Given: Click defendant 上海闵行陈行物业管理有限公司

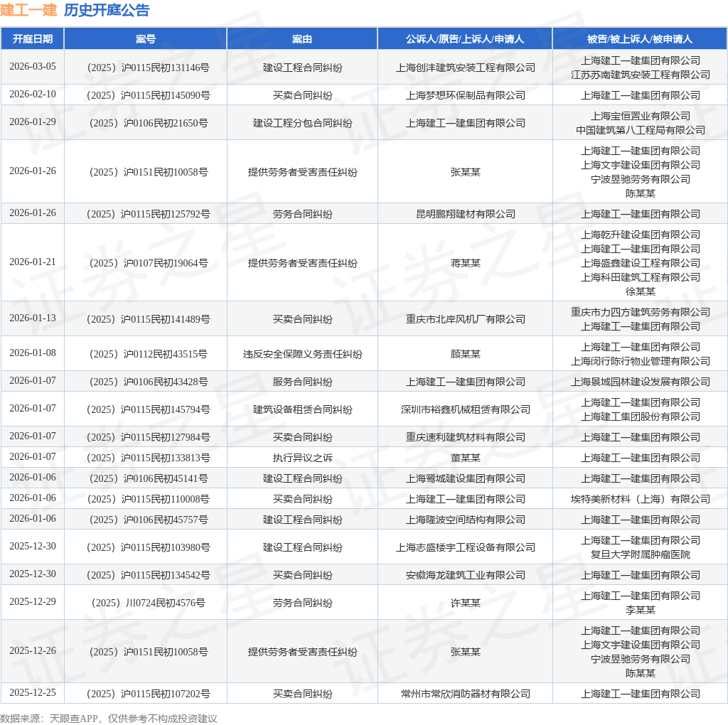Looking at the screenshot, I should (641, 362).
